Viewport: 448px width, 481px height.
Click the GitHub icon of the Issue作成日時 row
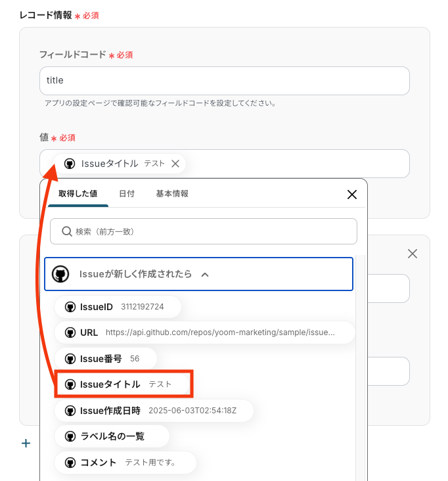click(70, 411)
